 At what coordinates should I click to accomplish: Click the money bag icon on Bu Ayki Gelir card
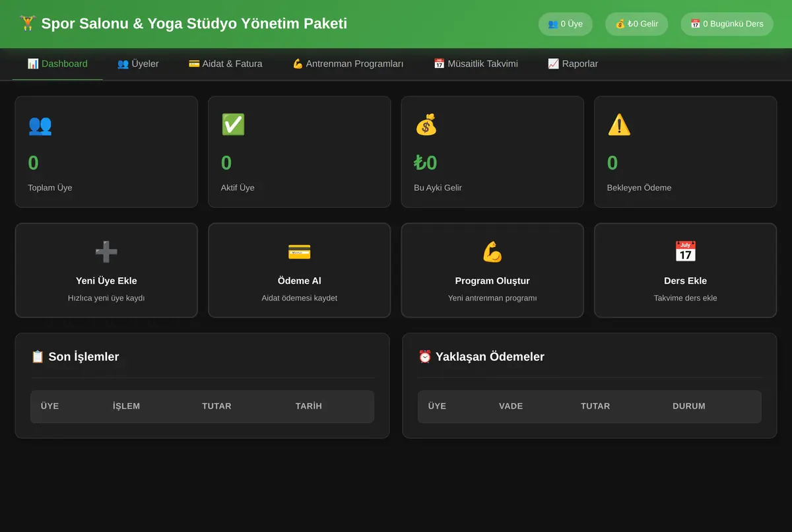pyautogui.click(x=426, y=125)
